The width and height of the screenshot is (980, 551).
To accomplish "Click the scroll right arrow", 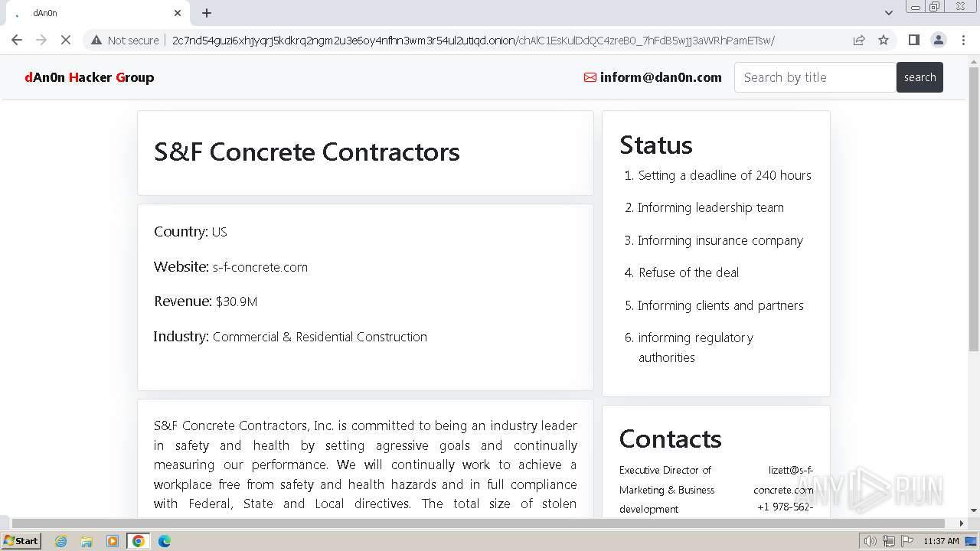I will click(x=962, y=523).
